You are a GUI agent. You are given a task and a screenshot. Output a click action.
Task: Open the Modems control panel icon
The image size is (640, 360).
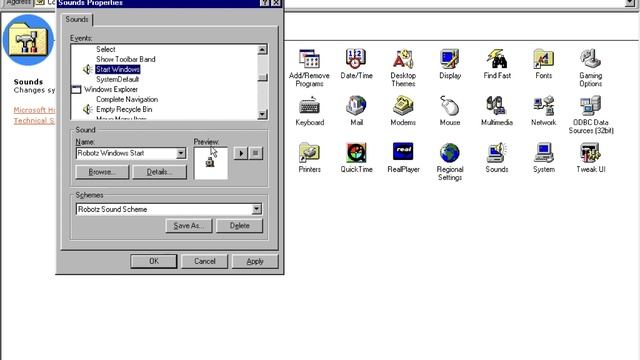[403, 106]
